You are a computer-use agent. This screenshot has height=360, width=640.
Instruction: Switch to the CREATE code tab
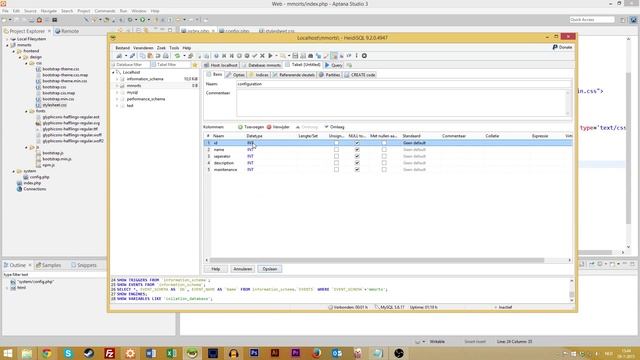click(x=360, y=75)
